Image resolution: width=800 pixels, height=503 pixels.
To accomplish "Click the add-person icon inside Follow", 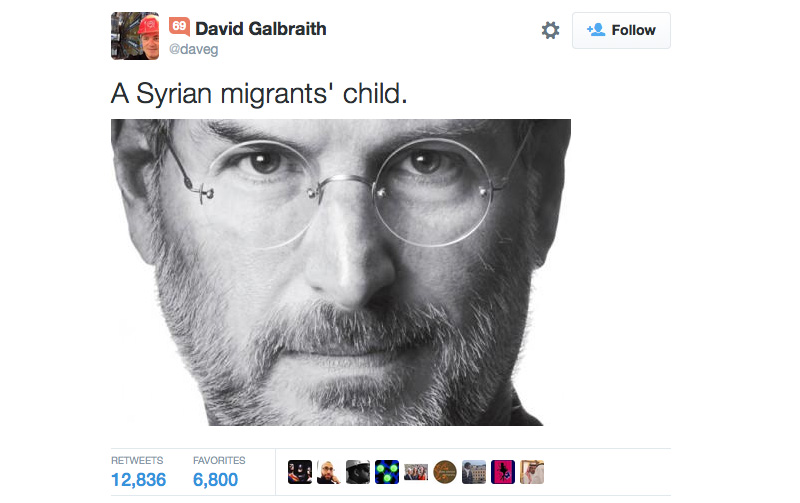I will (x=596, y=30).
